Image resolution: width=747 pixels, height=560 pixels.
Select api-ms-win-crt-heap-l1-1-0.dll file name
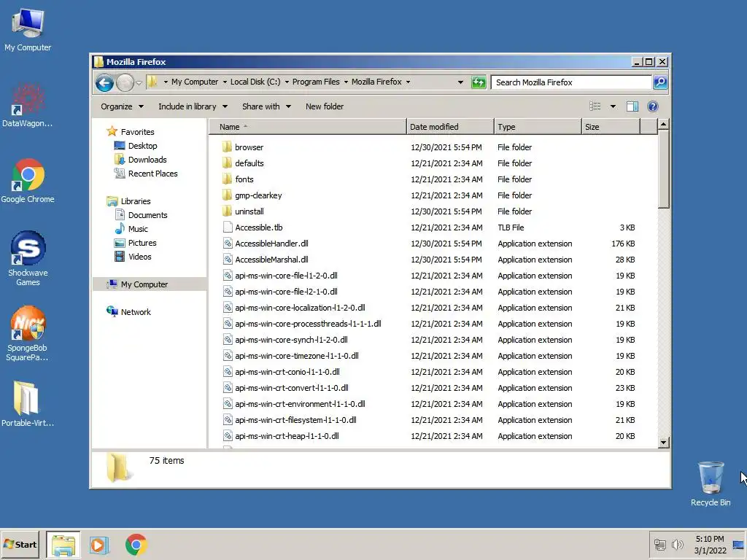point(287,436)
